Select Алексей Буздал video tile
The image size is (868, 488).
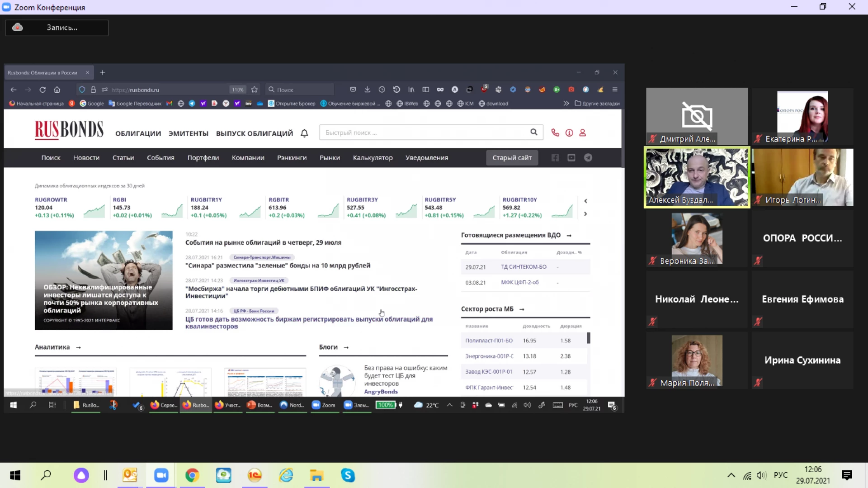(697, 177)
